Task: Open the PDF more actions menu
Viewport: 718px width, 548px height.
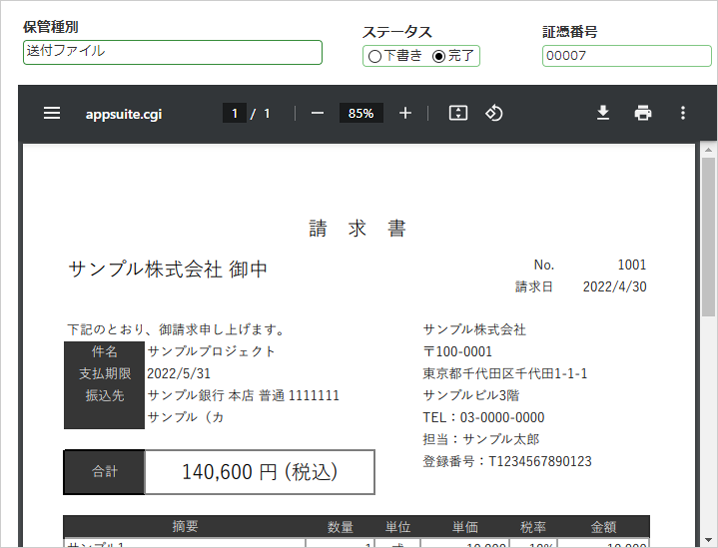Action: click(x=683, y=113)
